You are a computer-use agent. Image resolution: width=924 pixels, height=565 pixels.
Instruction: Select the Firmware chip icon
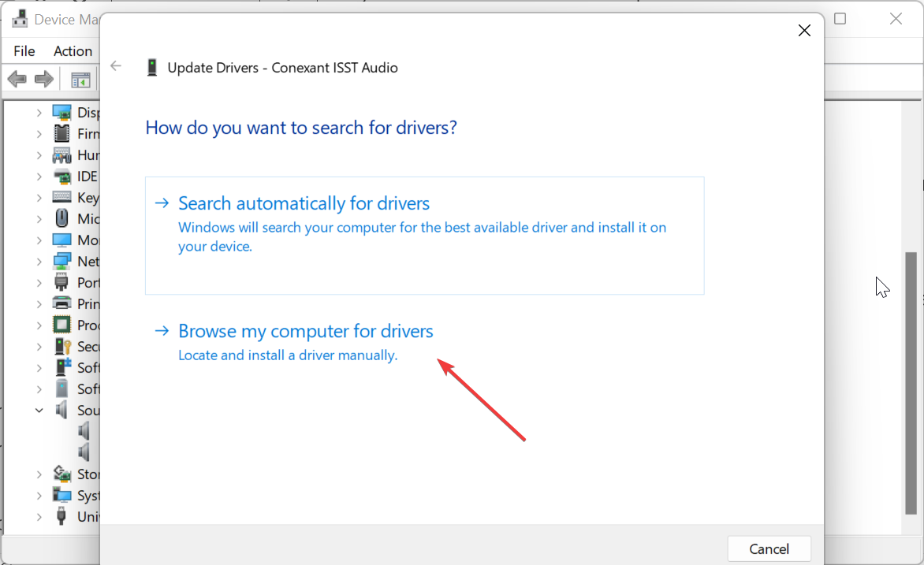[61, 133]
